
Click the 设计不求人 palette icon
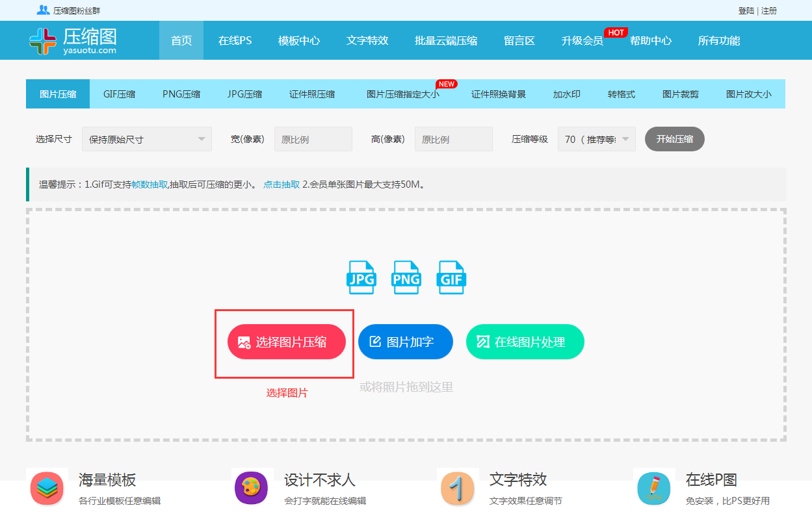[252, 488]
